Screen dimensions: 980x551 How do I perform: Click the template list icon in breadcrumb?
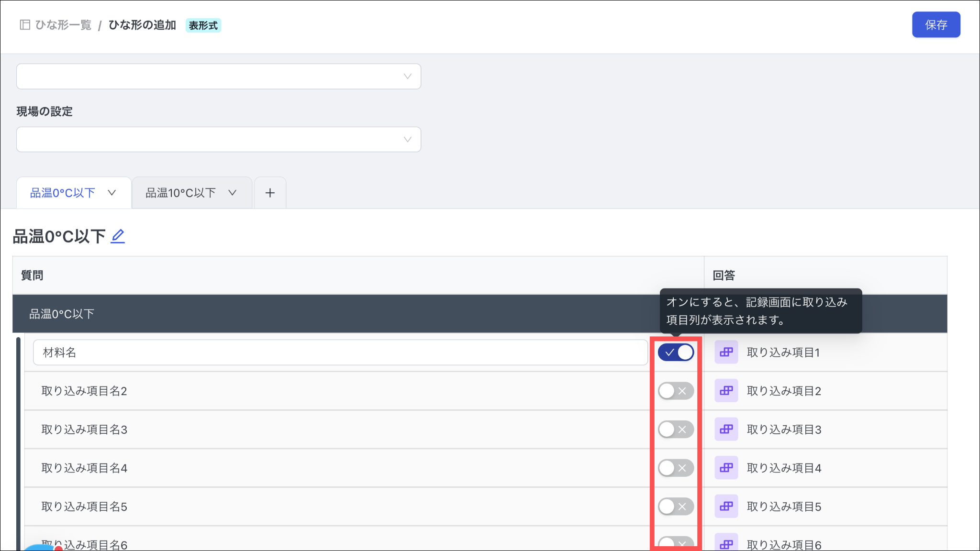tap(25, 25)
